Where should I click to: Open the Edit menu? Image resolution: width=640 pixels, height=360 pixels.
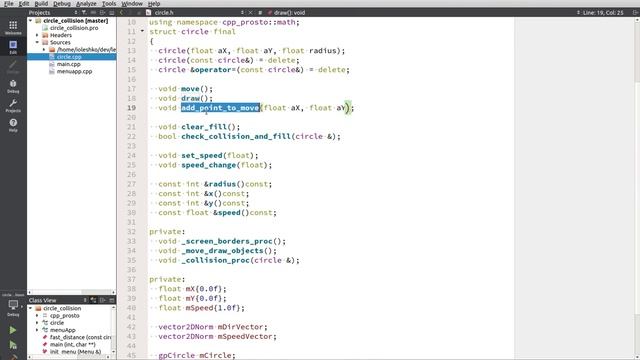pos(24,3)
